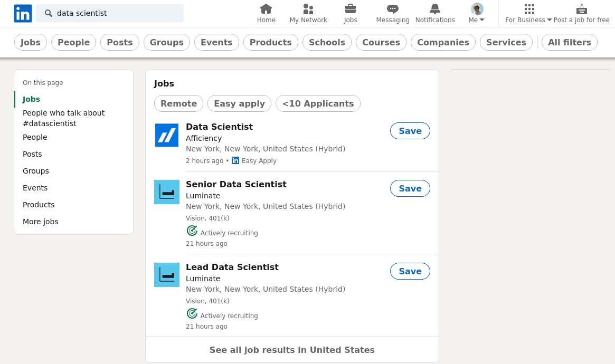Select the Schools search filter pill
The height and width of the screenshot is (364, 615).
[327, 42]
